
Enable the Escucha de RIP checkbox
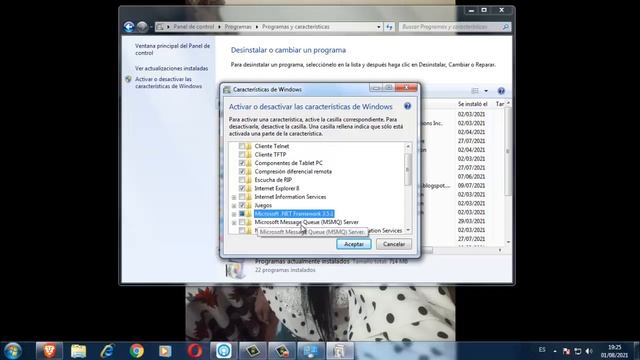(242, 180)
